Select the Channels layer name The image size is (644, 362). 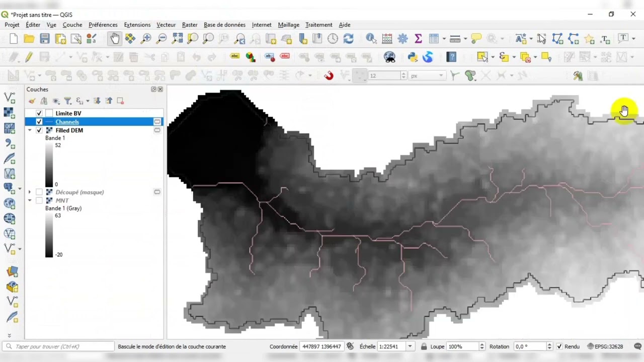click(67, 122)
